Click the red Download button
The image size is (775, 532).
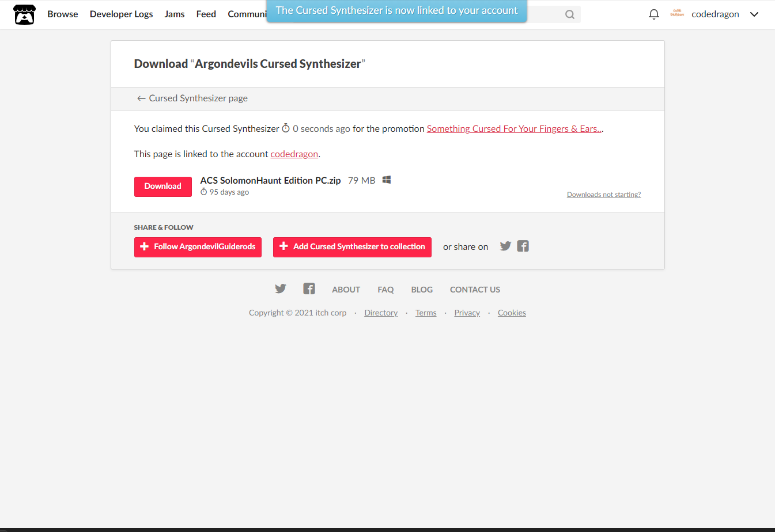pyautogui.click(x=163, y=187)
